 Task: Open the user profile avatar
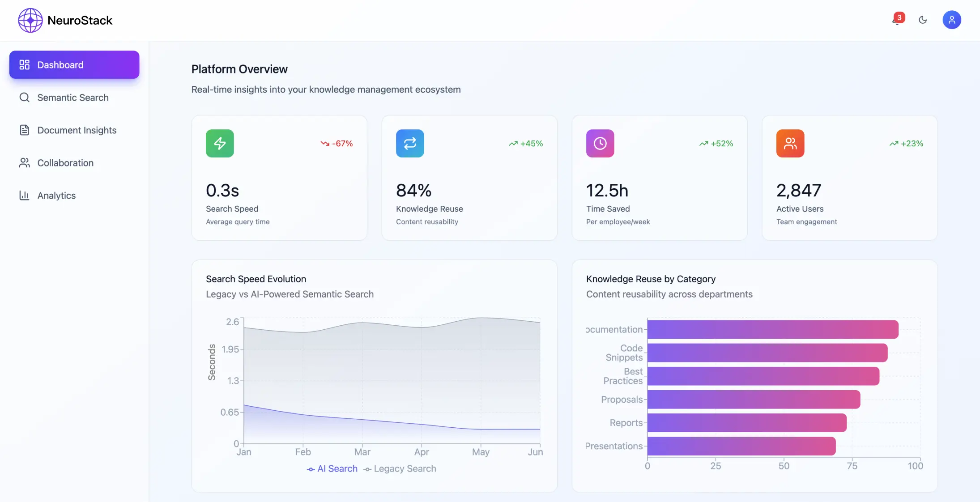click(x=951, y=20)
